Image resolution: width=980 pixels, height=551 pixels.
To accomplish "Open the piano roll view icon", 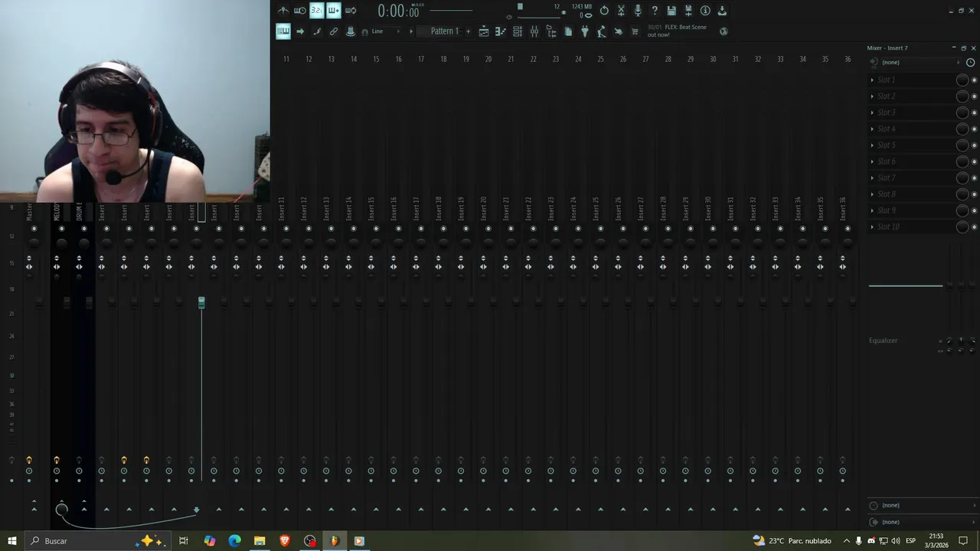I will (x=501, y=31).
